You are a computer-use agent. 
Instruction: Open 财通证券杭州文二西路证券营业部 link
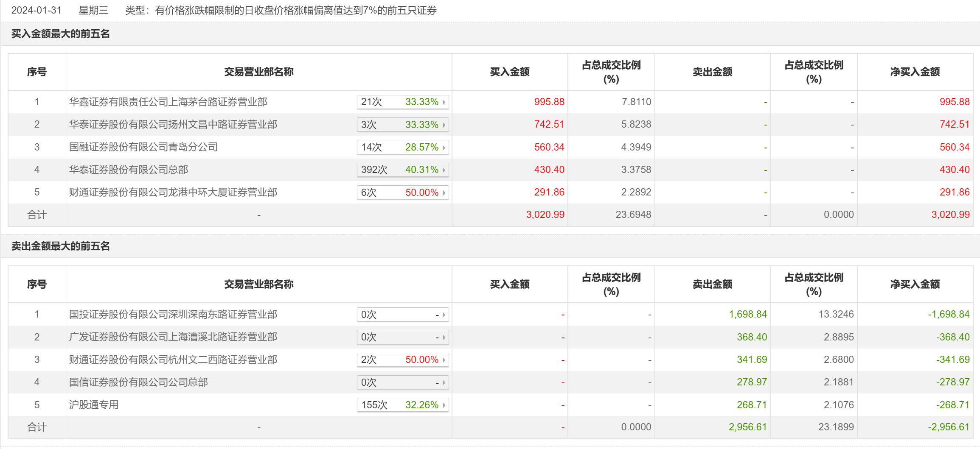pyautogui.click(x=173, y=360)
